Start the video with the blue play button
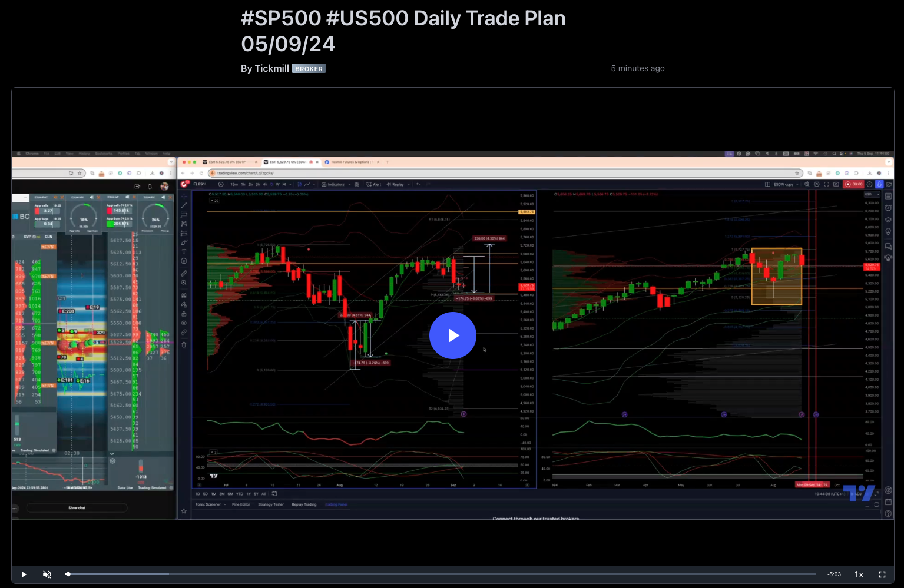 (x=452, y=335)
